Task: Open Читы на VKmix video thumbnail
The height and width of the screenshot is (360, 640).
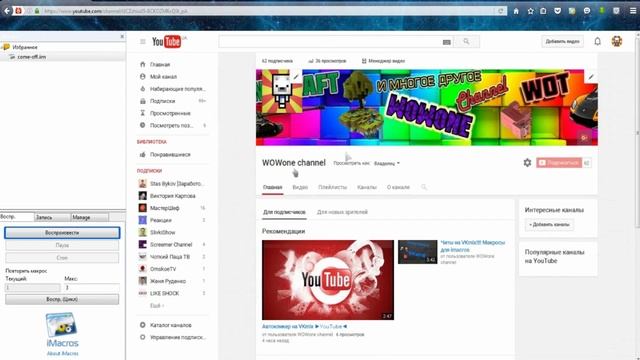Action: tap(418, 251)
